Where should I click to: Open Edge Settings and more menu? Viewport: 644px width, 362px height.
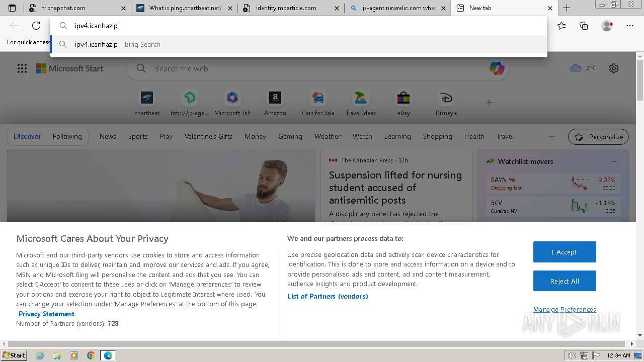(630, 26)
